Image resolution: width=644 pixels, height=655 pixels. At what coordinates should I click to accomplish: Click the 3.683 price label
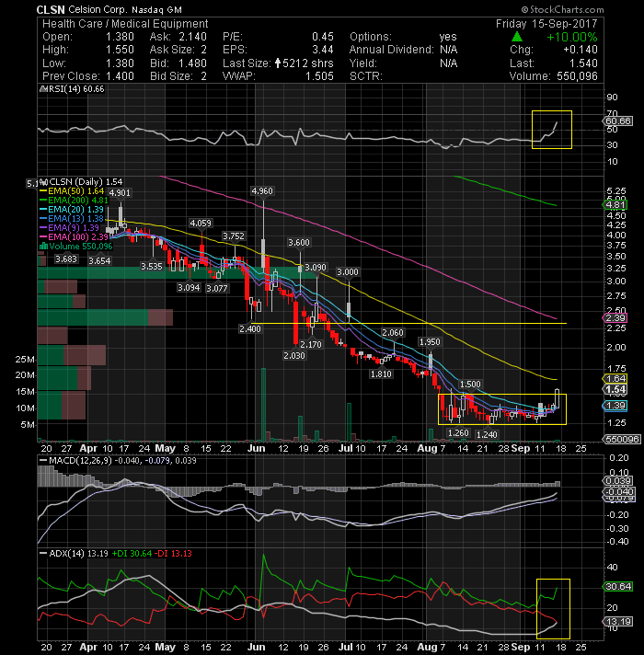66,259
